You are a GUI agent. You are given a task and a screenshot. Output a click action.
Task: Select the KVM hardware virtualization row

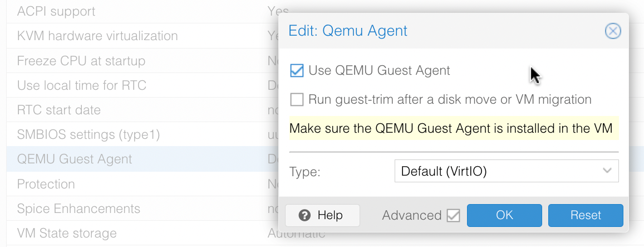coord(142,36)
